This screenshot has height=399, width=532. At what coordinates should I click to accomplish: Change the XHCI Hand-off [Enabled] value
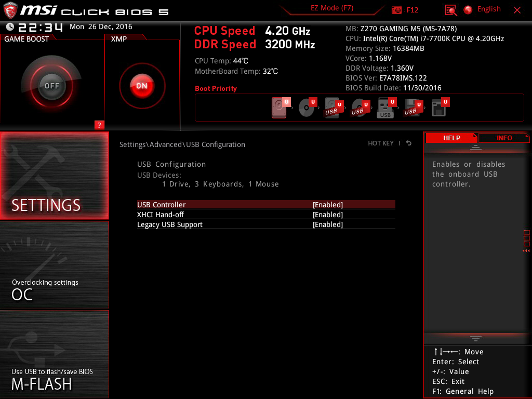(x=328, y=215)
